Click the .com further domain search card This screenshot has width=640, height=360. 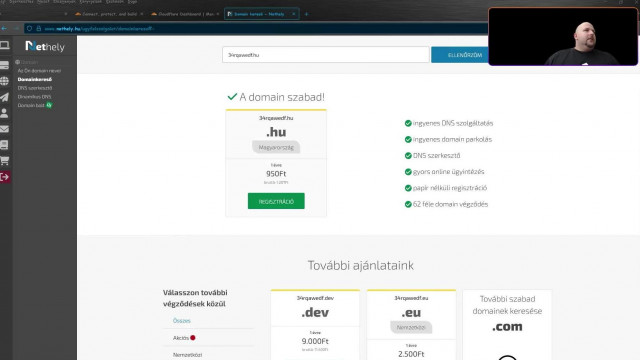click(x=507, y=325)
